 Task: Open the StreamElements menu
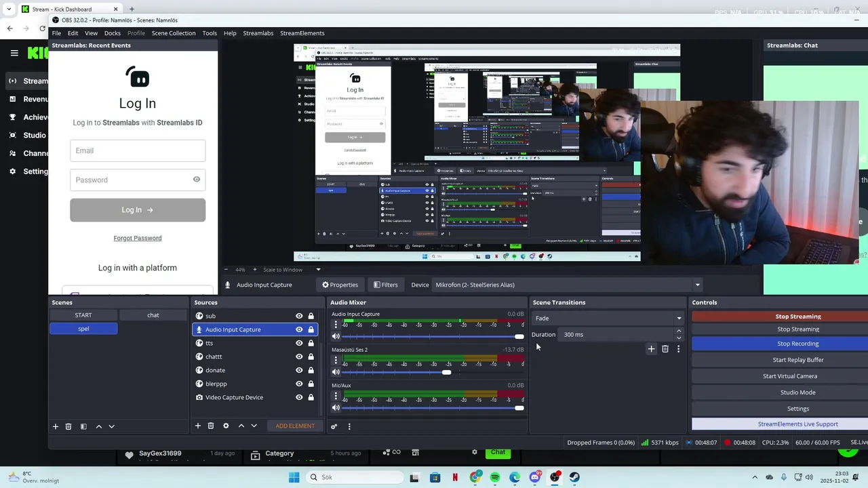point(302,33)
